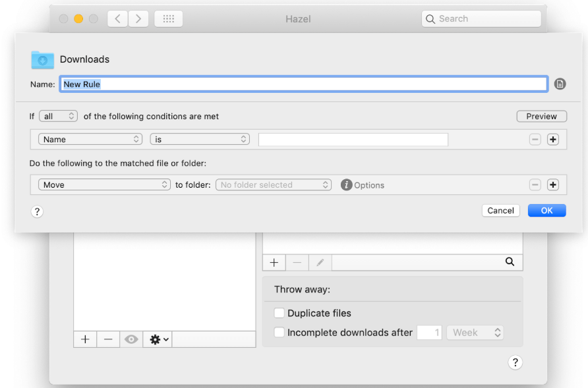Open the "is" comparison dropdown
588x388 pixels.
tap(200, 139)
